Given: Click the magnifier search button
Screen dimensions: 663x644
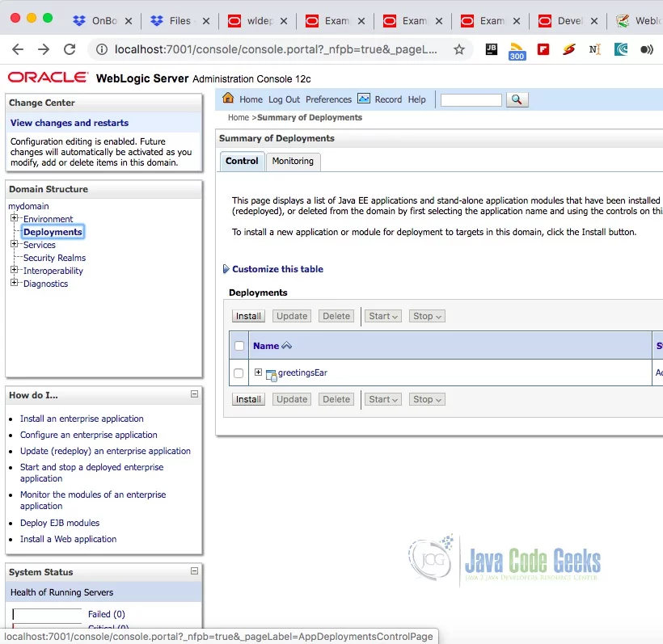Looking at the screenshot, I should pyautogui.click(x=517, y=99).
